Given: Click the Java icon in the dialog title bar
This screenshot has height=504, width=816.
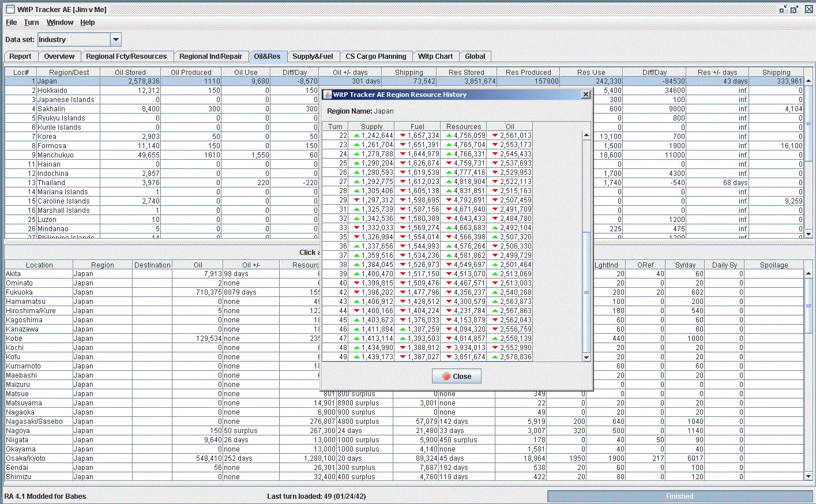Looking at the screenshot, I should click(x=327, y=95).
